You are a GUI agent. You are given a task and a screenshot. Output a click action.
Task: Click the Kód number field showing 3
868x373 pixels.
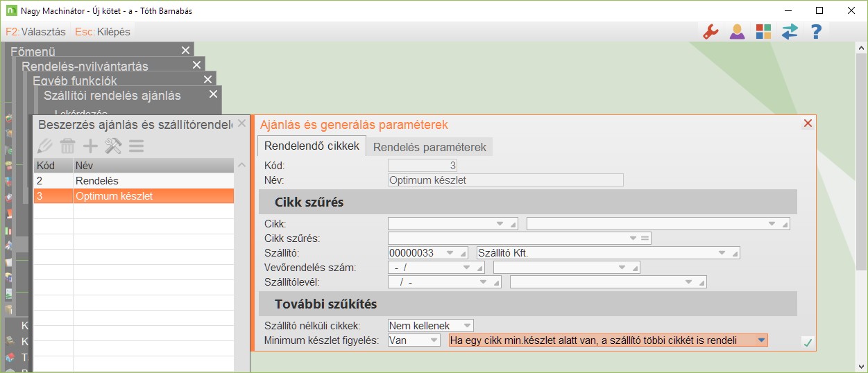coord(423,166)
